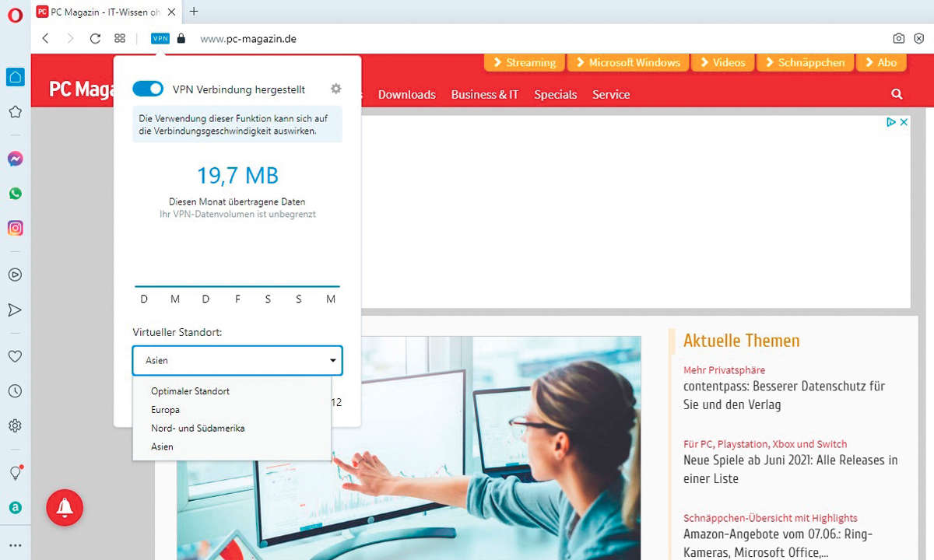
Task: Open the Service navigation item
Action: (x=611, y=94)
